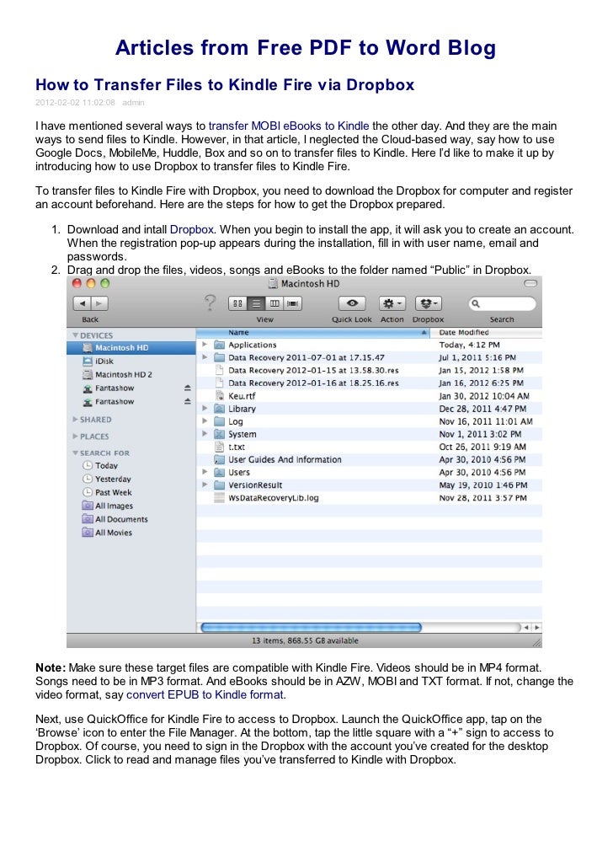This screenshot has width=613, height=868.
Task: Expand the SHARED sidebar section
Action: 75,420
